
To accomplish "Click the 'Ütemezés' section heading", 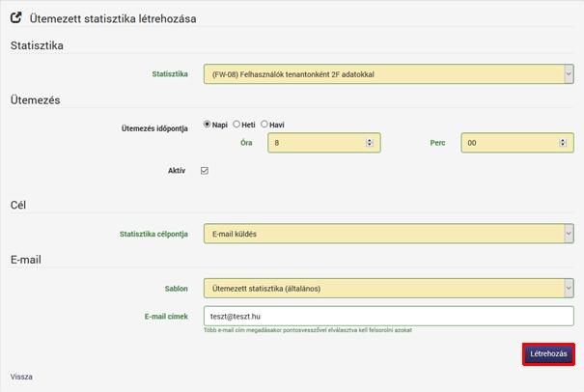I will tap(35, 99).
